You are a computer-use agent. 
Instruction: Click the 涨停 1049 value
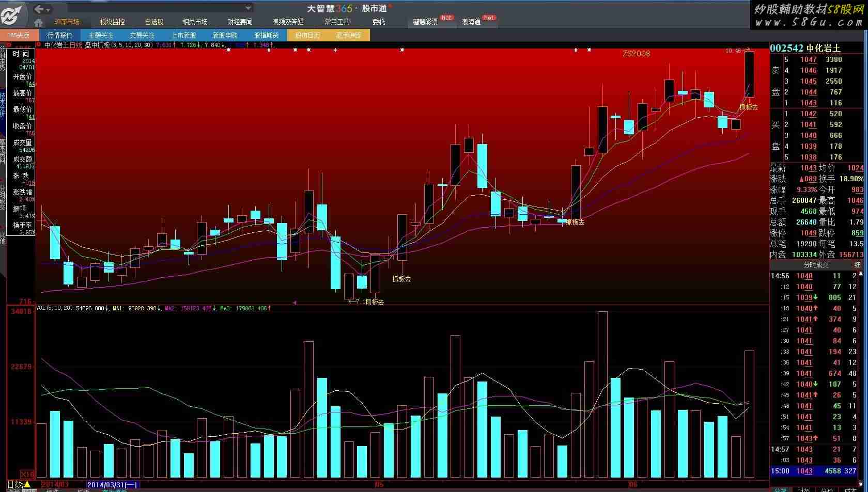click(808, 233)
